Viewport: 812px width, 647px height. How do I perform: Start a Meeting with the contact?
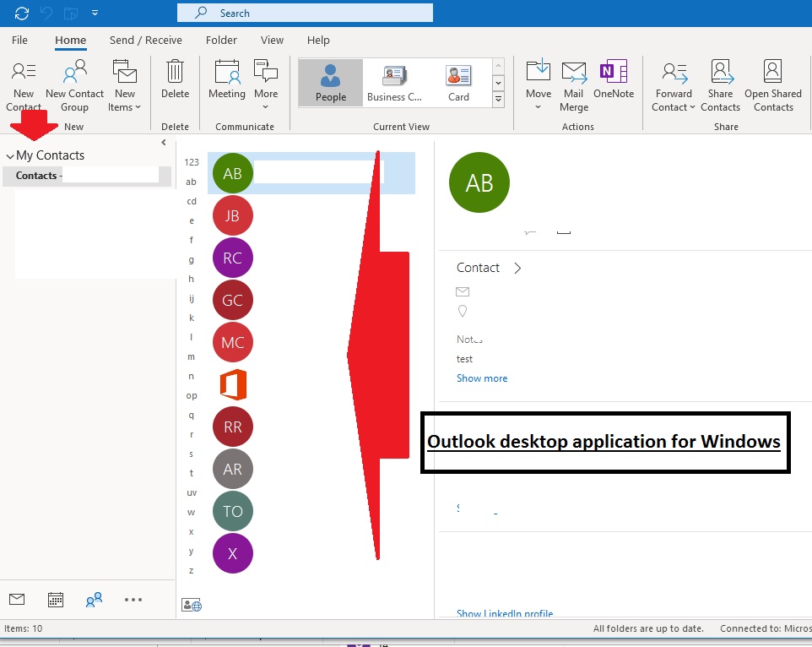[x=227, y=79]
